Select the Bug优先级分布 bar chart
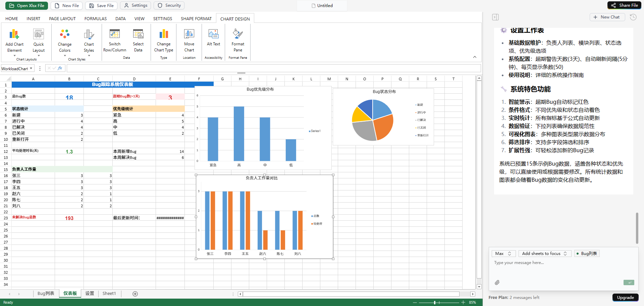The width and height of the screenshot is (644, 306). pos(263,128)
